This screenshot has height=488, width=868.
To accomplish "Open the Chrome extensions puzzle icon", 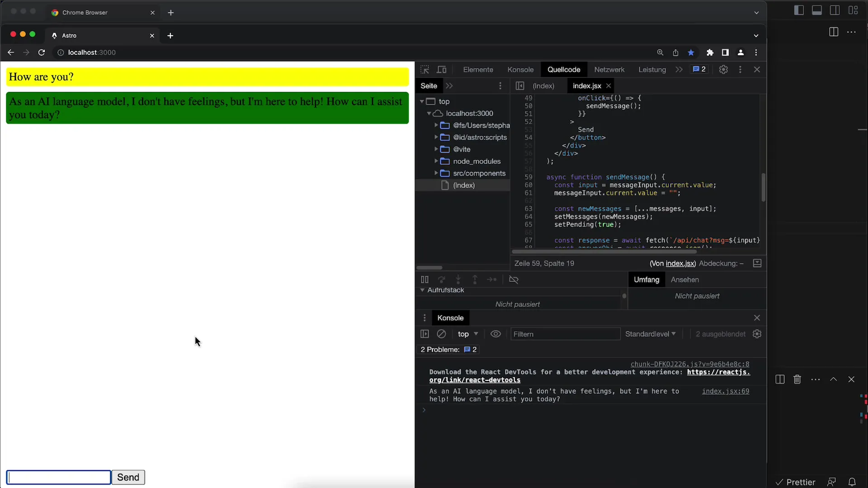I will pos(710,53).
